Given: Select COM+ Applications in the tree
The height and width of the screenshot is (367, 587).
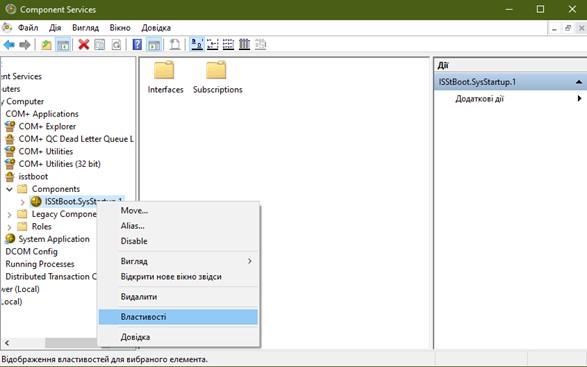Looking at the screenshot, I should coord(42,114).
